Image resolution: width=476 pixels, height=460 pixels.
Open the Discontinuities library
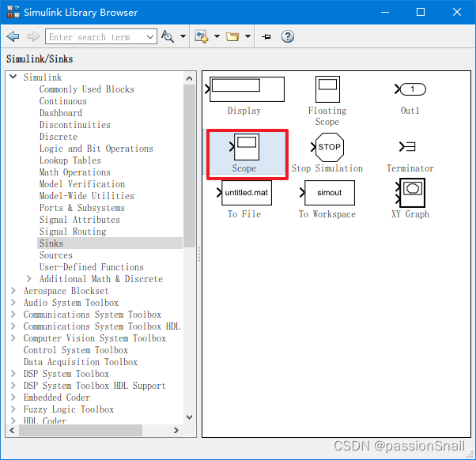coord(74,125)
